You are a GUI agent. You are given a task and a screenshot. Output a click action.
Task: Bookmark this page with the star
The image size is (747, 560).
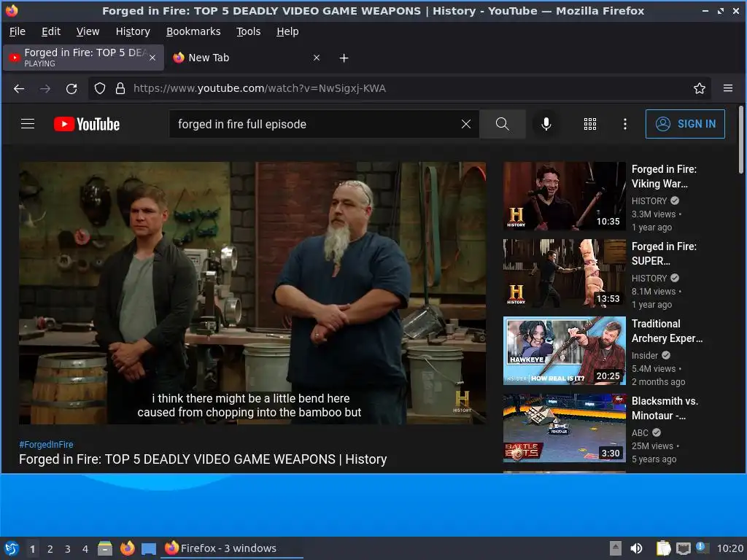coord(700,88)
